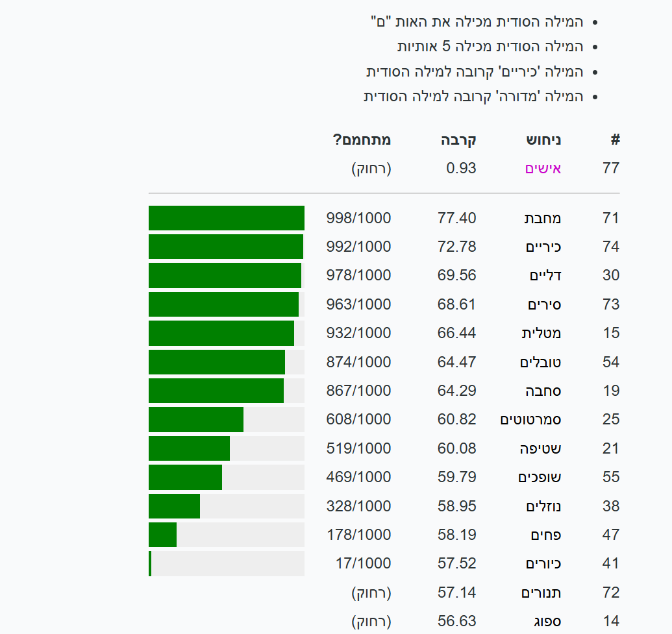The width and height of the screenshot is (672, 634).
Task: Click the hint about 5 letters
Action: [490, 47]
